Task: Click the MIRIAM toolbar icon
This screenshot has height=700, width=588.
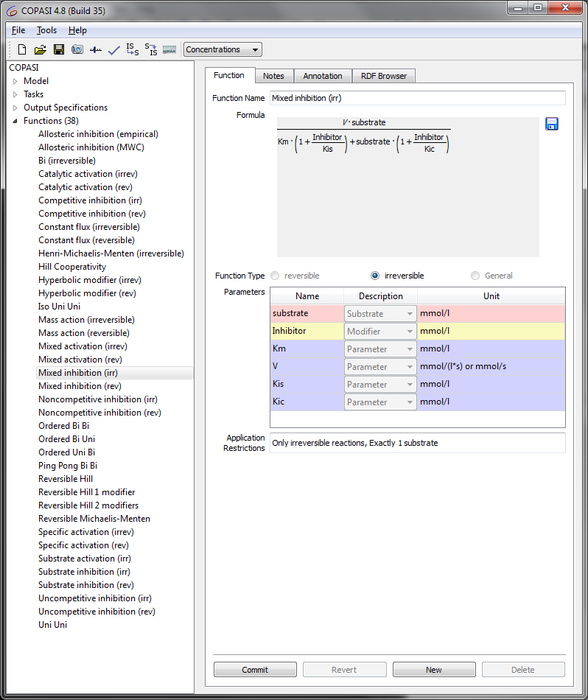Action: (x=169, y=50)
